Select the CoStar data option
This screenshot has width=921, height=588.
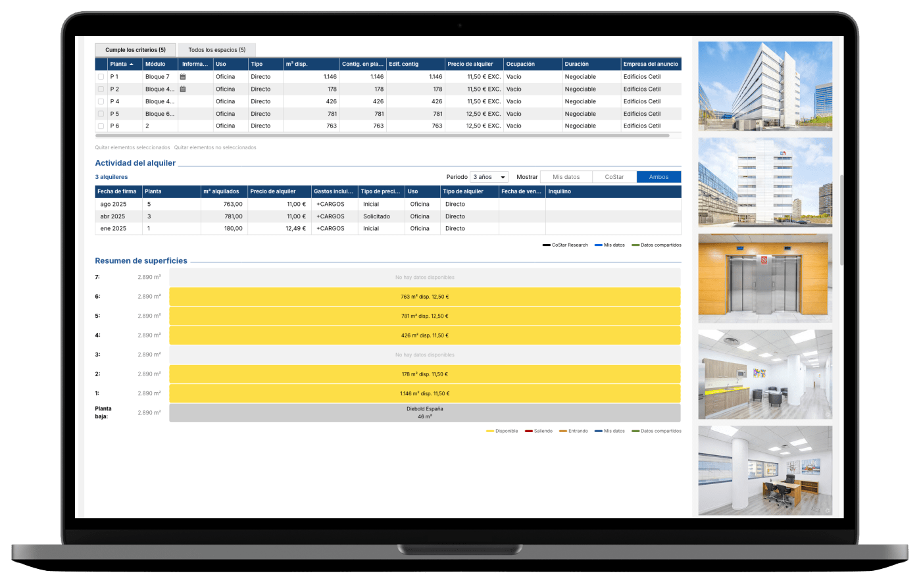[x=614, y=177]
